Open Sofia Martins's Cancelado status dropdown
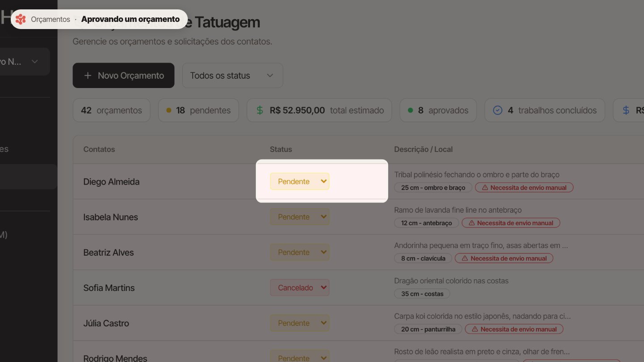Image resolution: width=644 pixels, height=362 pixels. coord(300,288)
